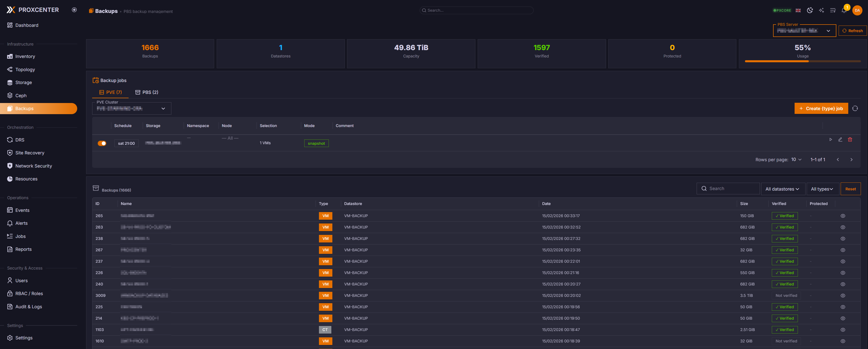Refresh the jobs table with circular arrow icon
Viewport: 868px width, 349px height.
(856, 108)
